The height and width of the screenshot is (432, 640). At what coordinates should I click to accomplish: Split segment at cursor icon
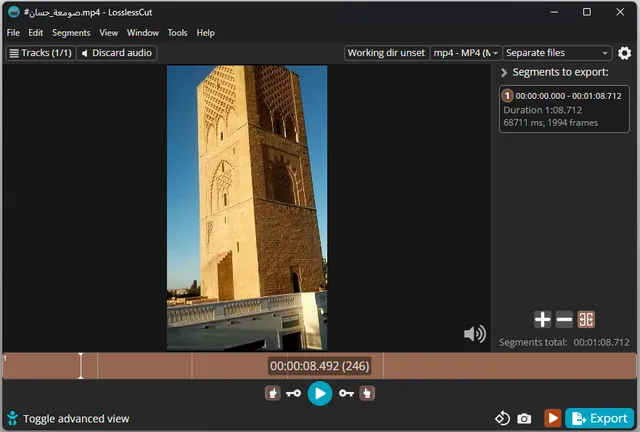587,320
